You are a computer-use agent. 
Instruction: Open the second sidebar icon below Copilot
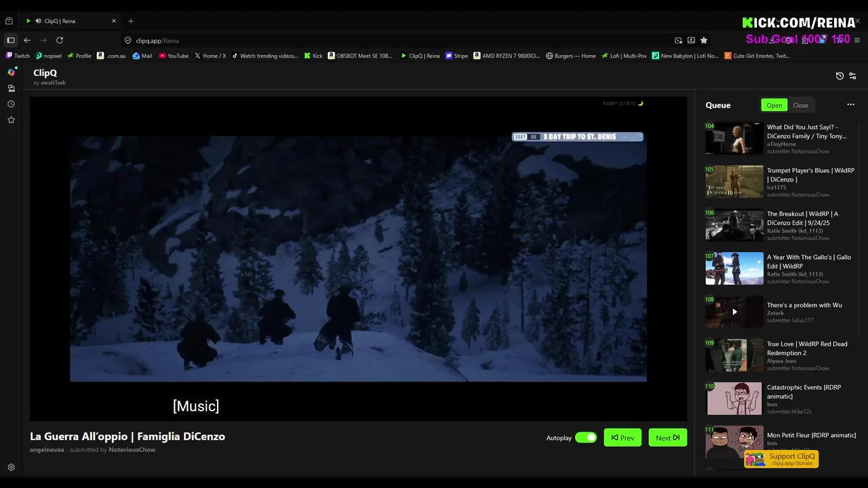pos(11,88)
